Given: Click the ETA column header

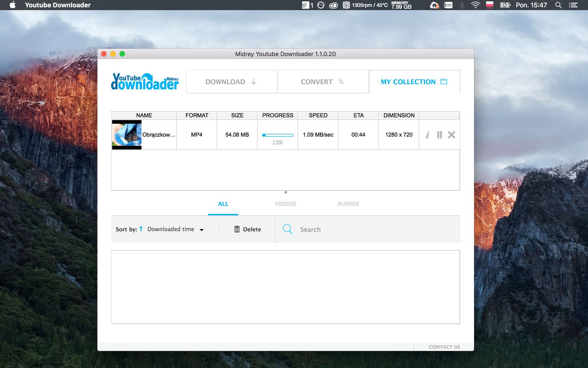Looking at the screenshot, I should click(359, 115).
